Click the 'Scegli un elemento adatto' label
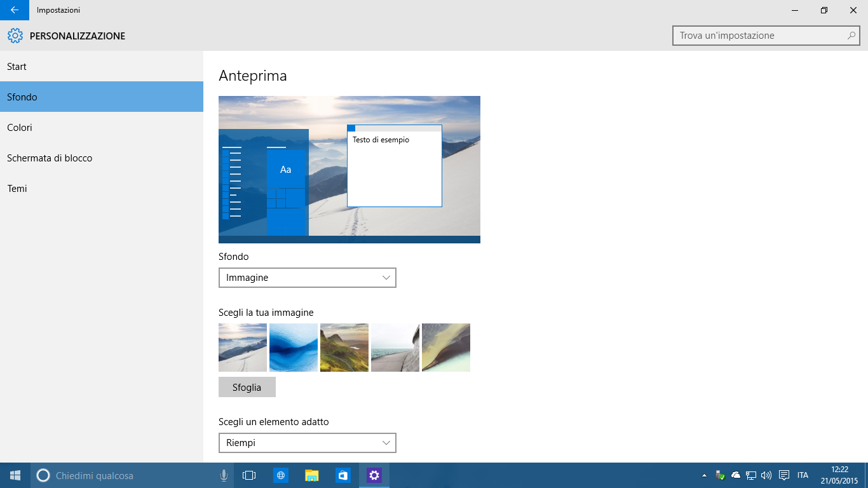Screen dimensions: 868x488 (274, 422)
